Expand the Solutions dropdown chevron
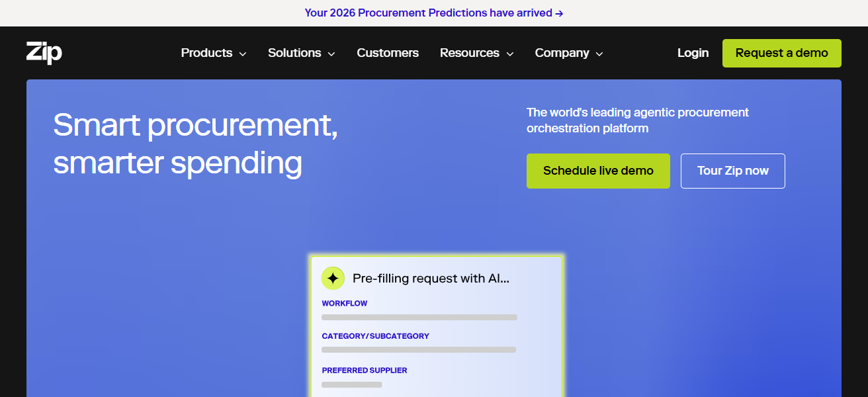The width and height of the screenshot is (868, 397). [331, 54]
